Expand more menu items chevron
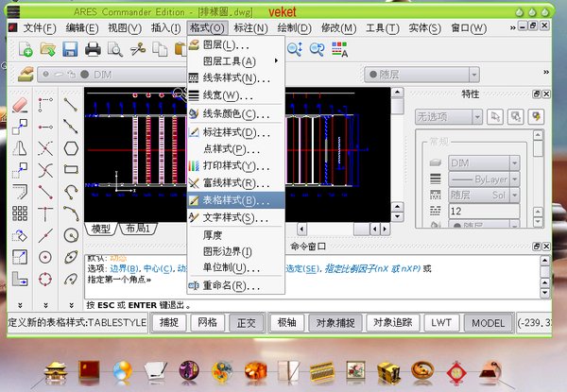Screen dimensions: 567x392 click(513, 27)
